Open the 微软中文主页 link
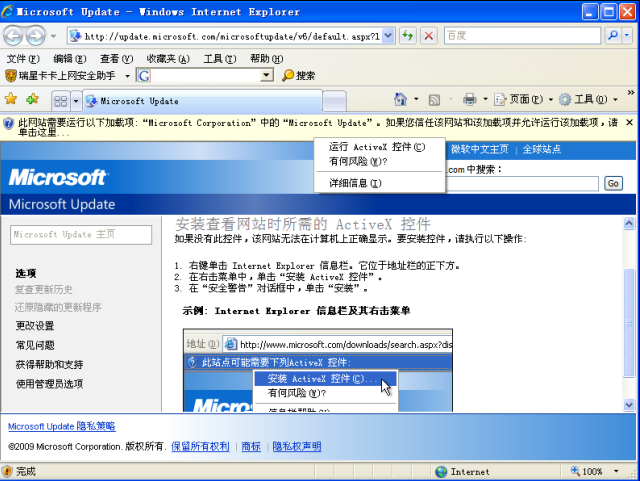 480,149
